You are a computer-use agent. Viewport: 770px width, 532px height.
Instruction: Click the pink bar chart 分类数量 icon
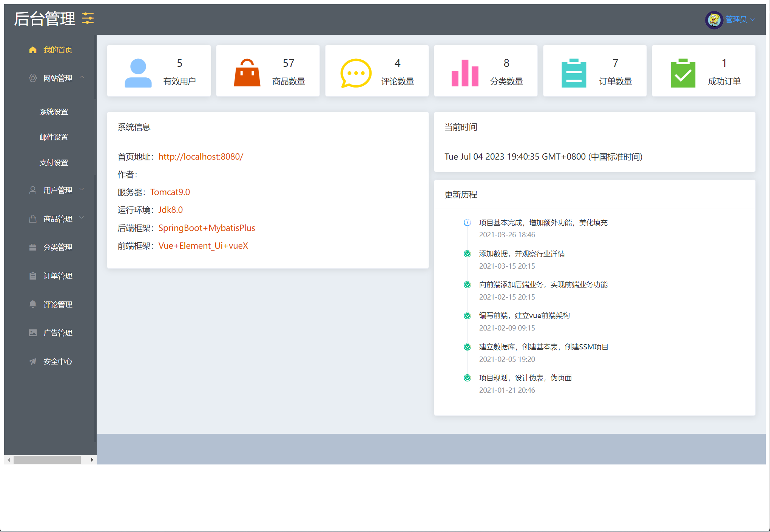tap(465, 72)
